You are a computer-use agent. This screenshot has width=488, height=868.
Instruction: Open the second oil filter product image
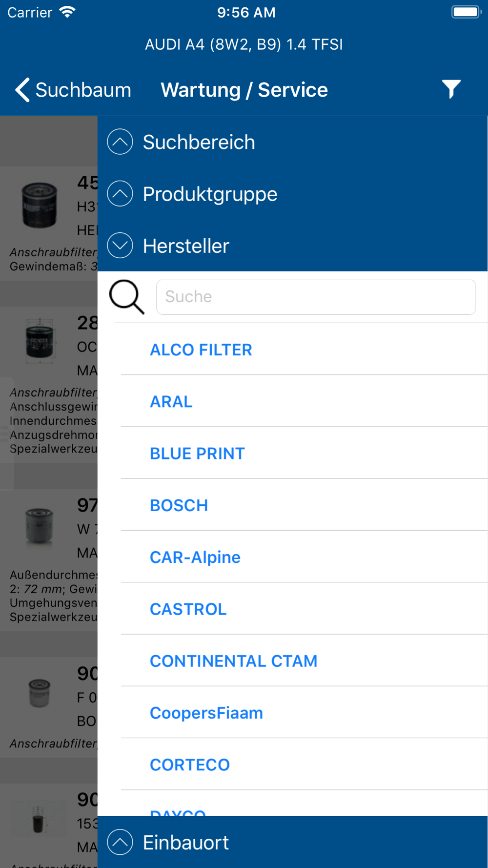click(40, 341)
